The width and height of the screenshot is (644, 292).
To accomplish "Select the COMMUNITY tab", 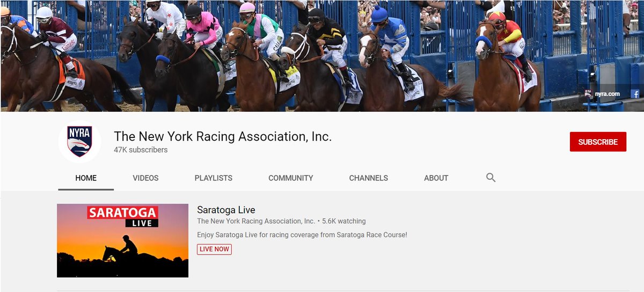I will 291,178.
